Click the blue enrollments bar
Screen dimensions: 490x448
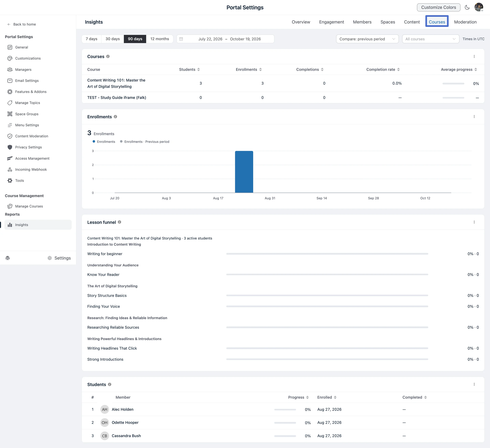point(244,172)
